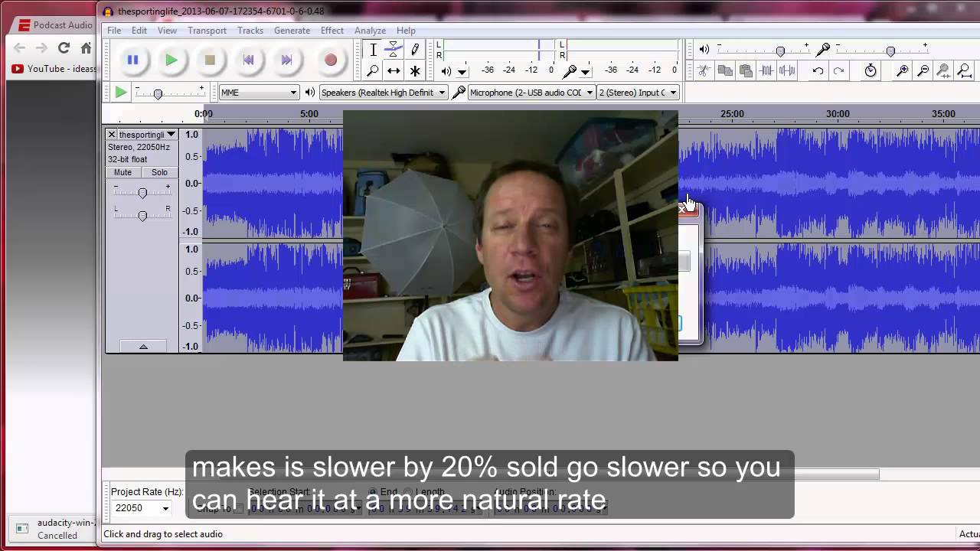Screen dimensions: 980x551
Task: Open the Stereo Input channels dropdown
Action: (x=639, y=93)
